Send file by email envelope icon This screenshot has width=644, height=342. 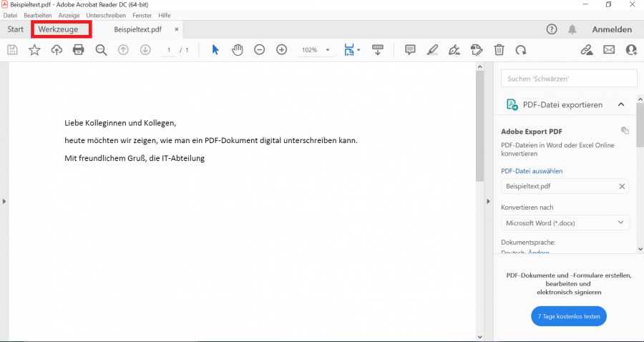tap(609, 49)
